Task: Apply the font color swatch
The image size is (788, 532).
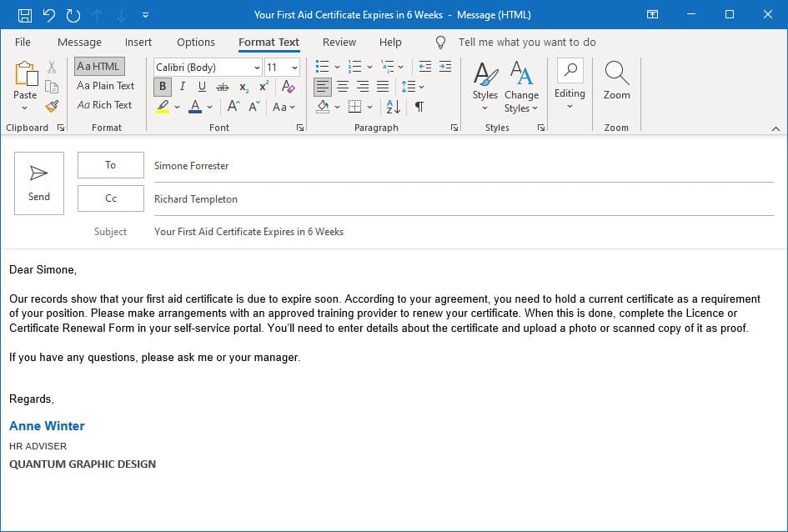Action: point(195,107)
